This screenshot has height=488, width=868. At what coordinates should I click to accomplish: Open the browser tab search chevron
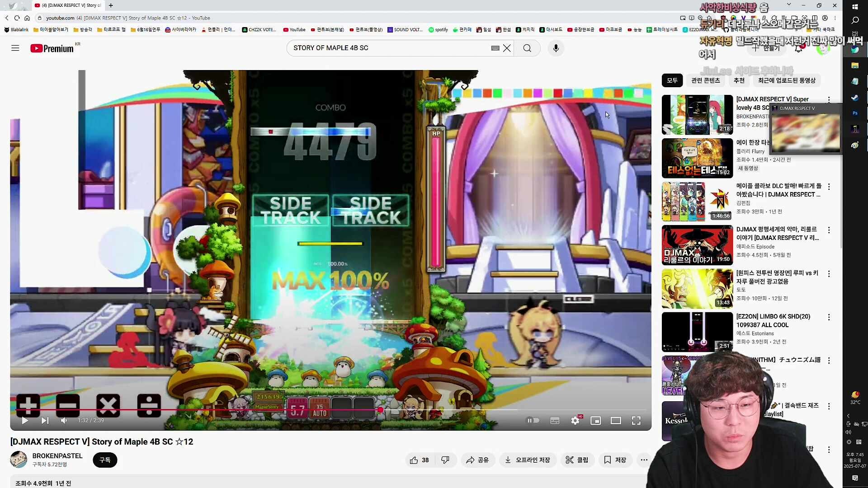[x=789, y=5]
